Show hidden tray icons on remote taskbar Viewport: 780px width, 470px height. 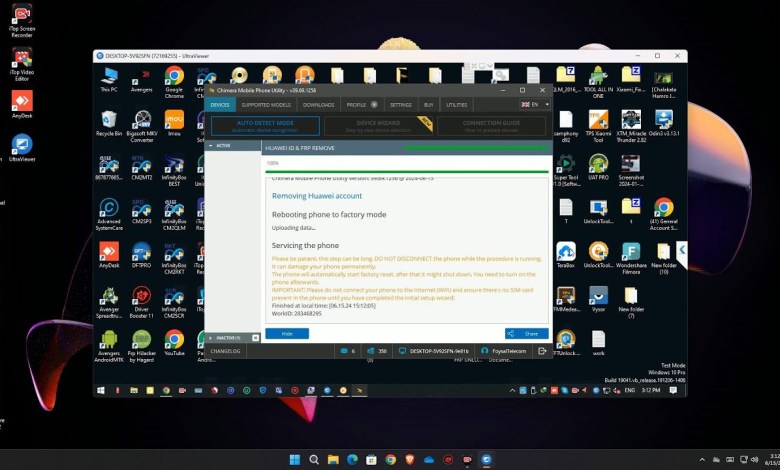tap(512, 390)
